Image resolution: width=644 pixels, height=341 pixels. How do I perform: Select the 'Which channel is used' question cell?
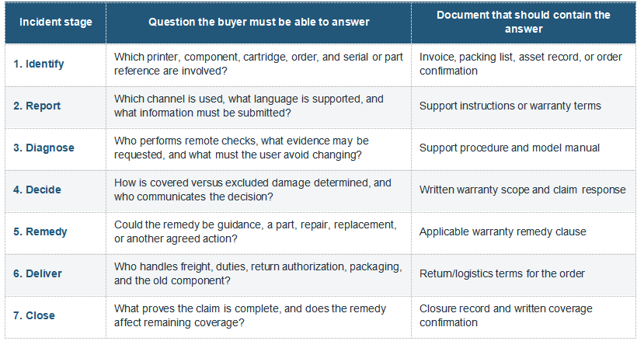tap(259, 106)
